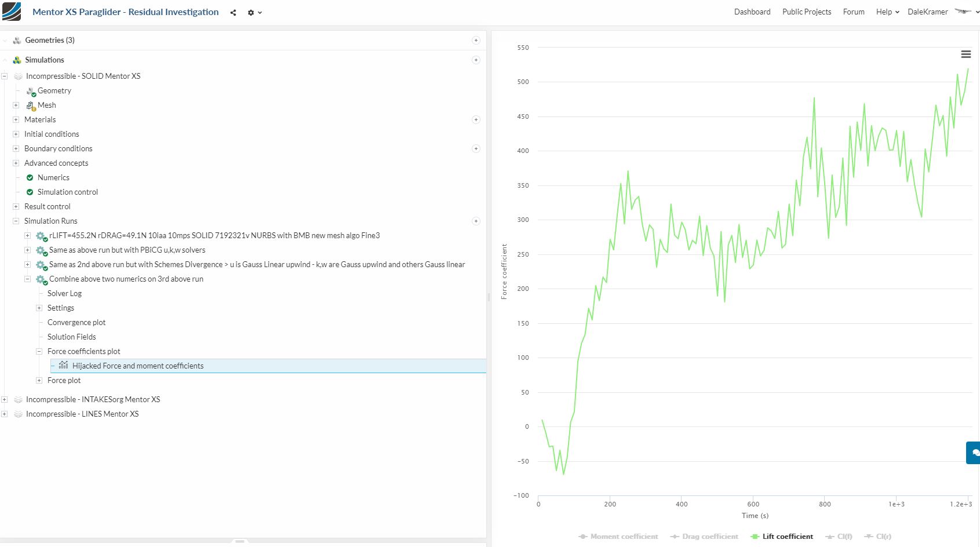Open the project settings gear menu

click(254, 13)
